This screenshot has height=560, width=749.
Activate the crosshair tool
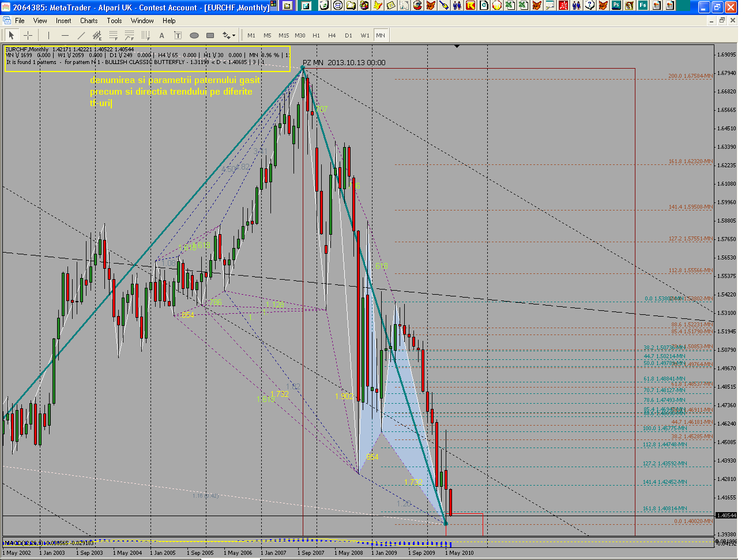click(28, 35)
